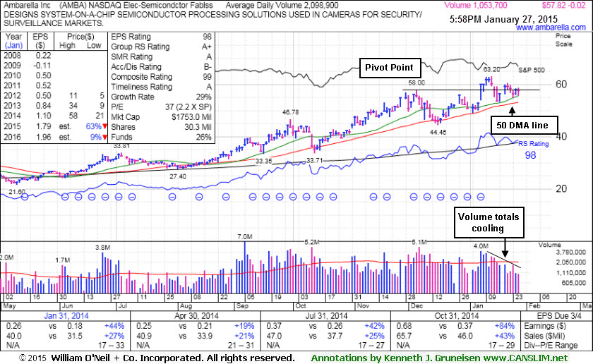This screenshot has width=593, height=364.
Task: Click the 63.20 price high label
Action: (491, 69)
